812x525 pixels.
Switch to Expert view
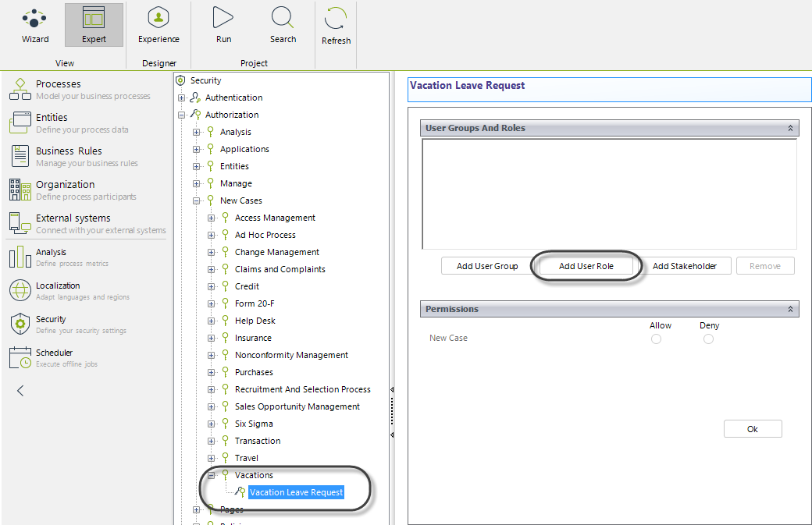94,25
